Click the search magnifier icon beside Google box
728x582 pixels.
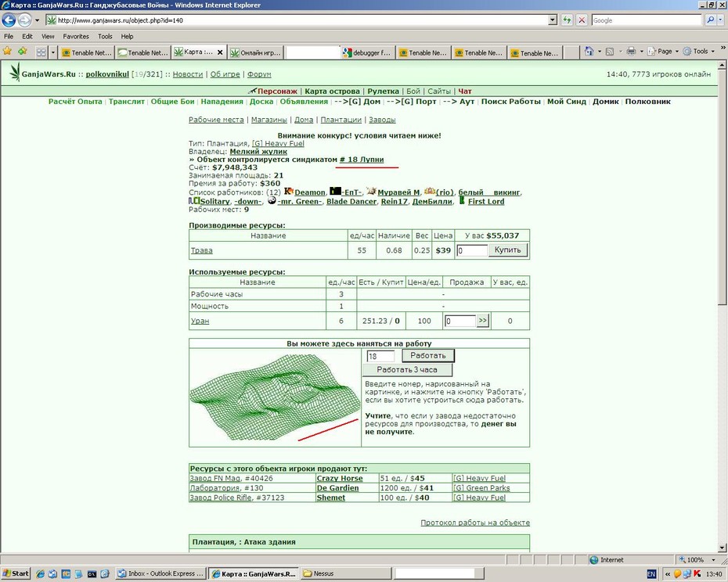(710, 20)
